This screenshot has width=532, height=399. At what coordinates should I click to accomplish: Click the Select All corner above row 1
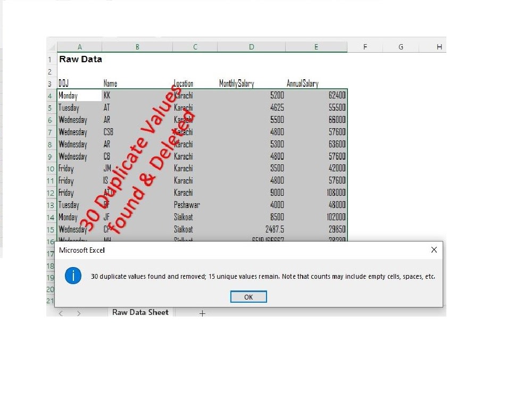[52, 47]
